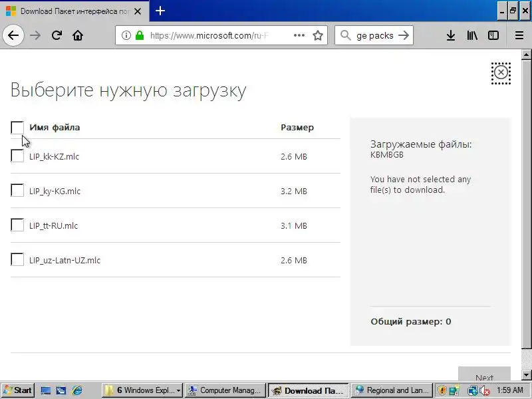The image size is (532, 399).
Task: Close the download selection dialog
Action: 501,72
